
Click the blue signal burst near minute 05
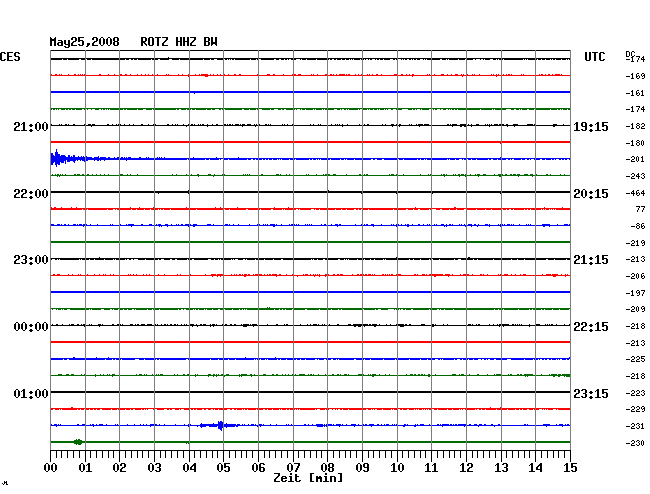(219, 425)
